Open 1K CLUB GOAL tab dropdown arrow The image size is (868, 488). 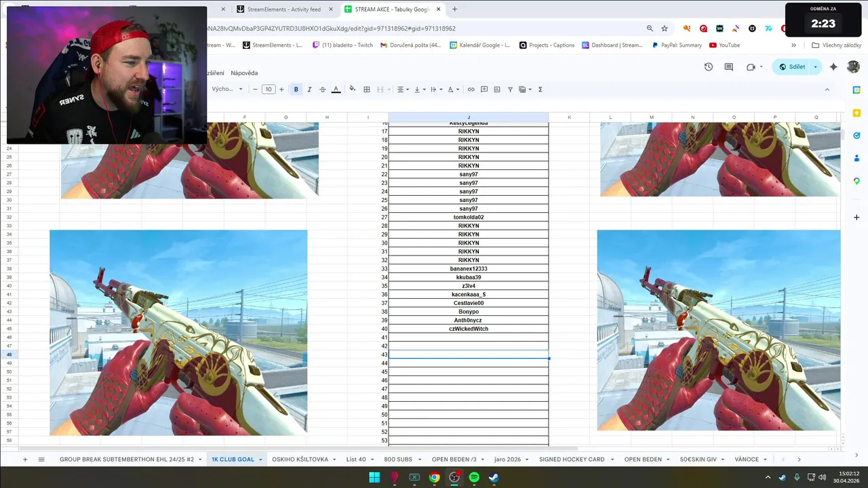(260, 460)
